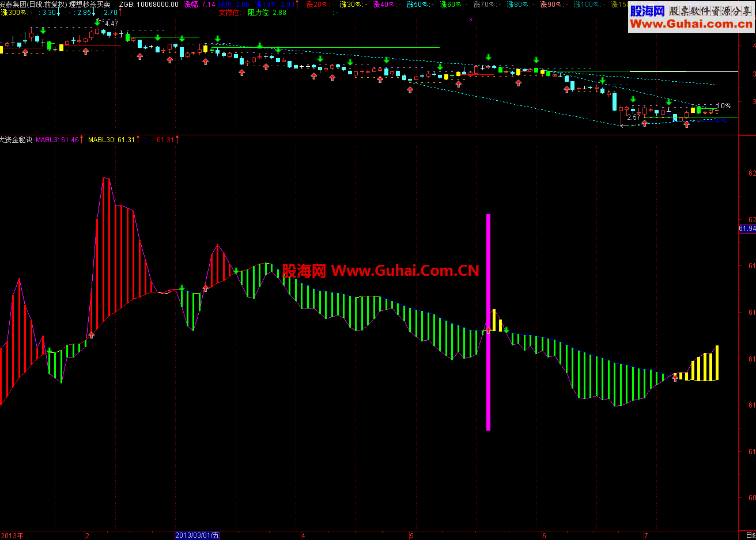This screenshot has width=756, height=540.
Task: Click the 股海网 logo at top right
Action: pyautogui.click(x=647, y=10)
